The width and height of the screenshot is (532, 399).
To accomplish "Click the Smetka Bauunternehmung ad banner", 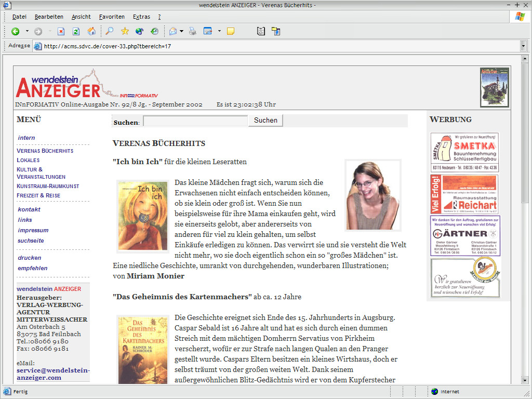I will [465, 152].
